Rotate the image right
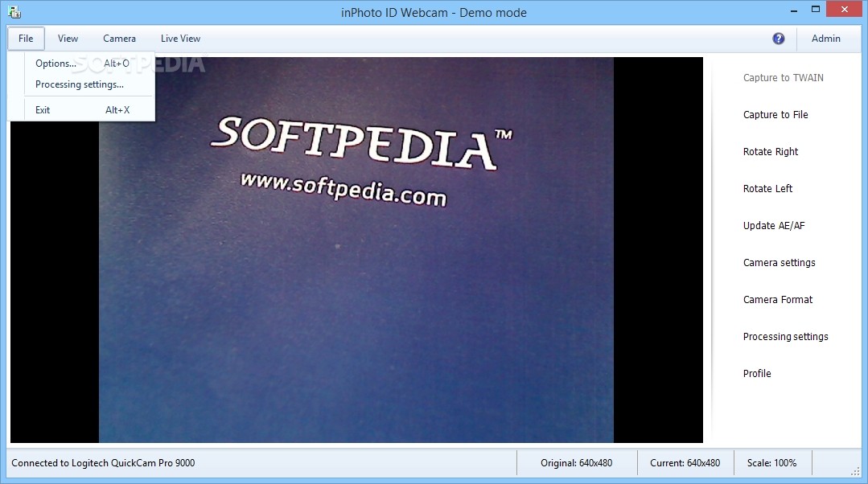This screenshot has width=868, height=484. click(x=770, y=152)
